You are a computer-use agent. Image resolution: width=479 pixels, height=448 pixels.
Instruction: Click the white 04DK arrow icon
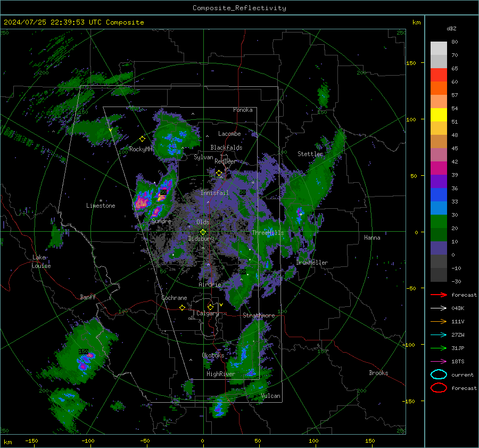click(x=439, y=308)
